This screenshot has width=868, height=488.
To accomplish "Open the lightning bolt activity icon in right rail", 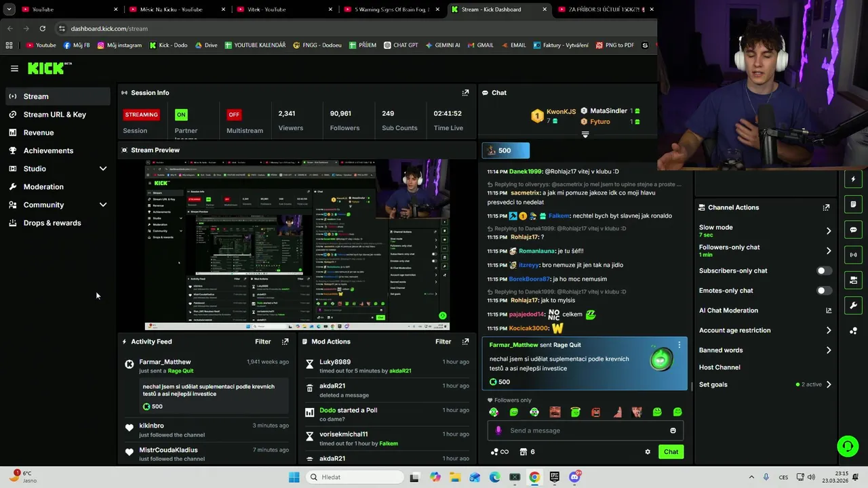I will pos(853,180).
